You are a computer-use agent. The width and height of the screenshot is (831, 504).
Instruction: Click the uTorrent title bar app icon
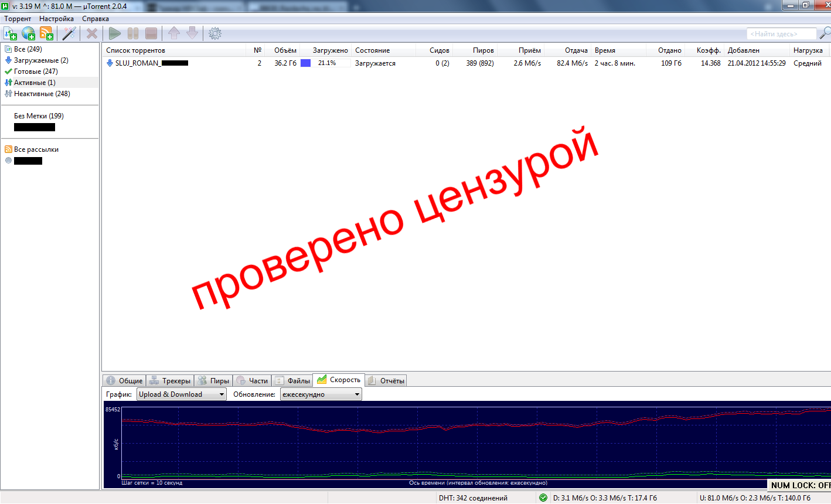click(x=5, y=6)
